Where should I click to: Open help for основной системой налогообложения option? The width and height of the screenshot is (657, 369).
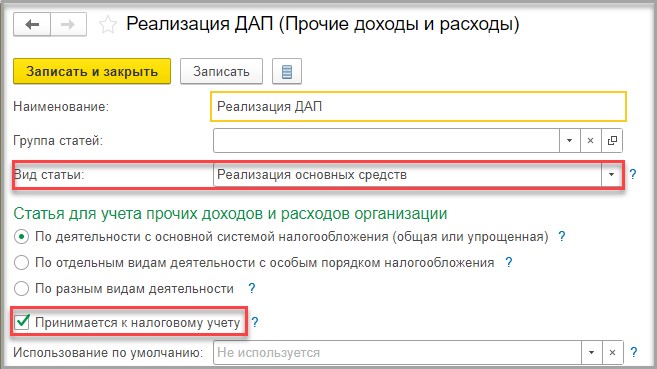[562, 237]
